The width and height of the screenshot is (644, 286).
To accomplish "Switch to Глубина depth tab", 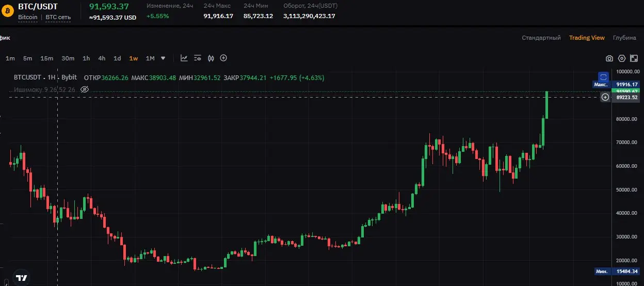I will [x=624, y=38].
